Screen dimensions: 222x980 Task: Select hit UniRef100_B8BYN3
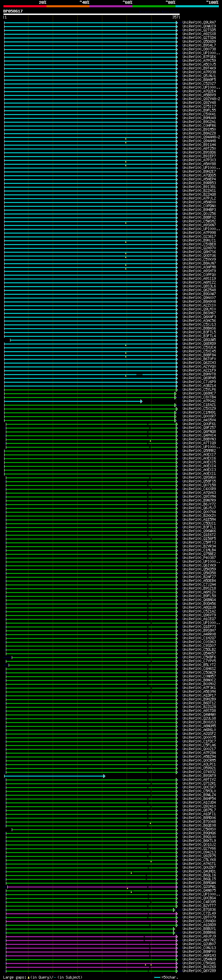199,439
